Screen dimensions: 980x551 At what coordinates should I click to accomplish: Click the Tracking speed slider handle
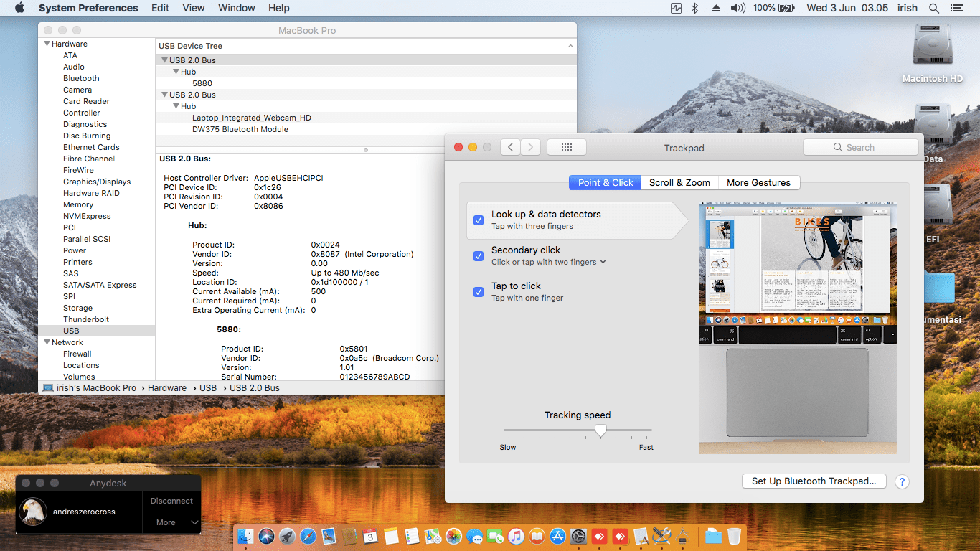pyautogui.click(x=601, y=430)
